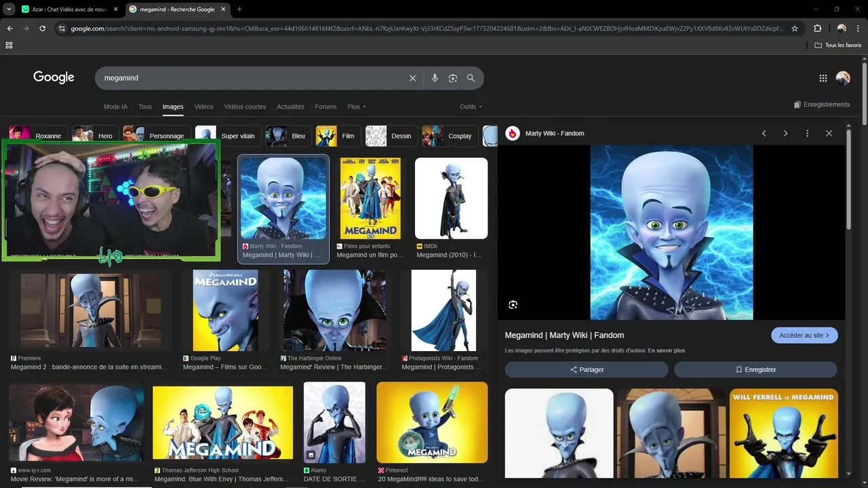View site information icon in address bar
The width and height of the screenshot is (868, 488).
[62, 28]
